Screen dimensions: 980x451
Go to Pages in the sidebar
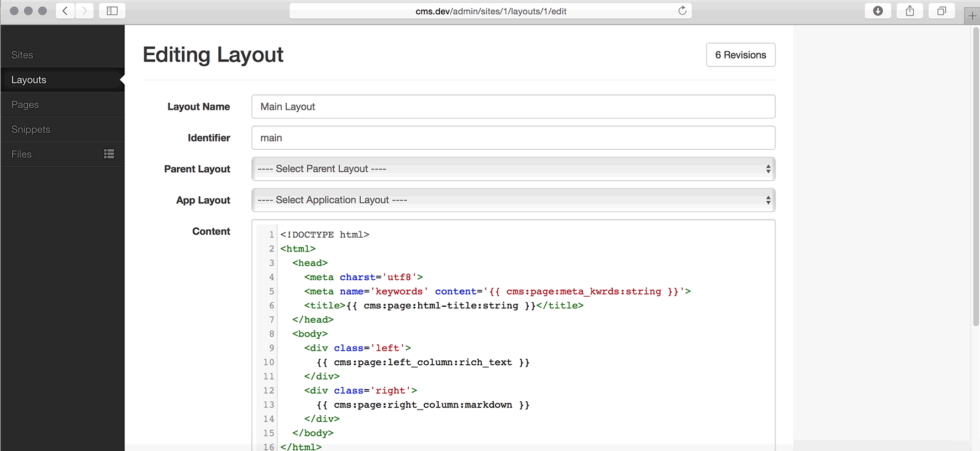click(x=62, y=104)
